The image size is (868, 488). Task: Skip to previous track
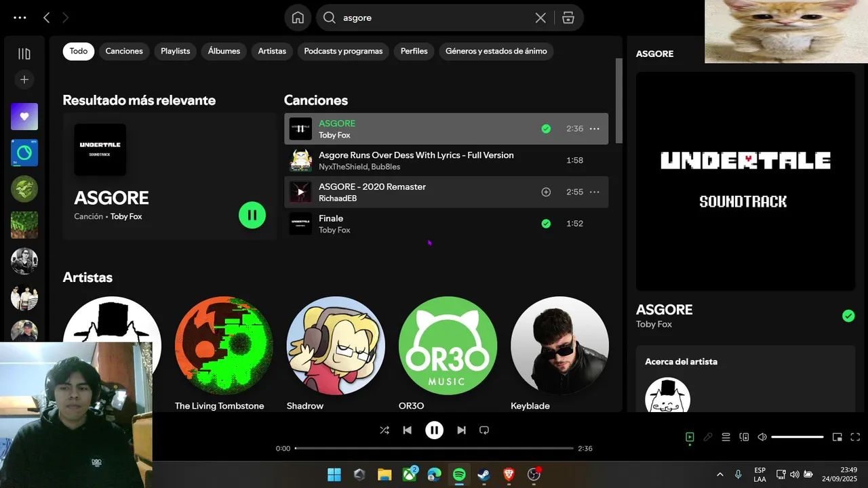pyautogui.click(x=407, y=430)
